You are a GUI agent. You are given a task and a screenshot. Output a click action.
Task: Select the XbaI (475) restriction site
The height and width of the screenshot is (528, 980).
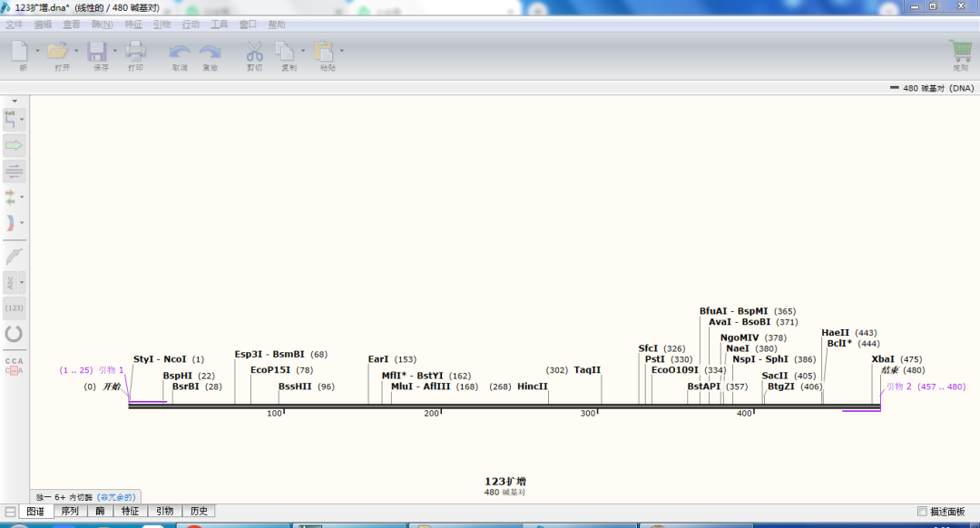(x=897, y=359)
